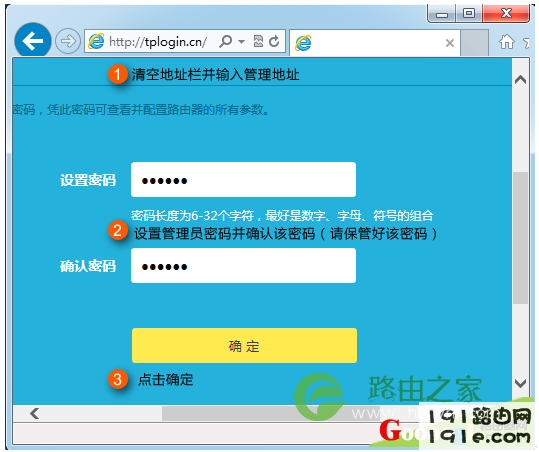Image resolution: width=539 pixels, height=452 pixels.
Task: Click the IE logo in address bar
Action: (x=96, y=42)
